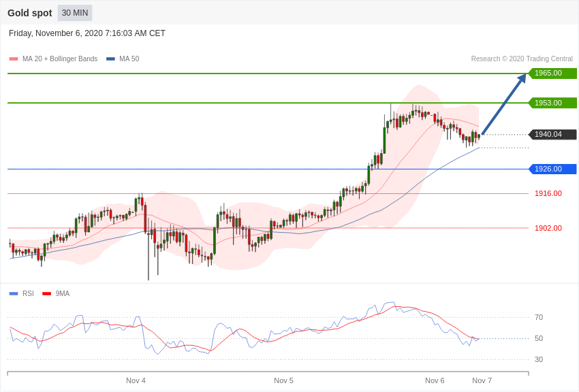579x392 pixels.
Task: Click the 'Nov 7' date axis label
Action: coord(482,380)
